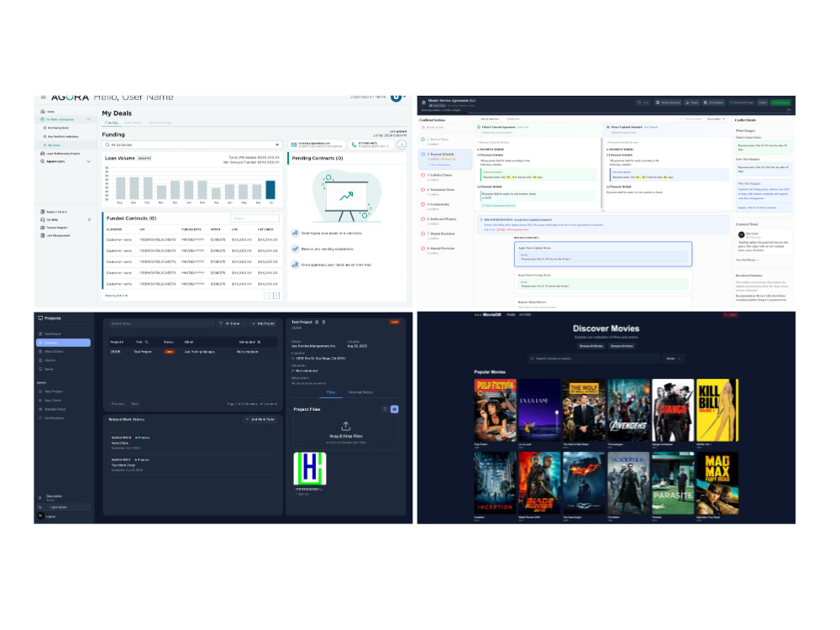Image resolution: width=840 pixels, height=630 pixels.
Task: Click the document icon beside Master Service Agreement
Action: 423,102
